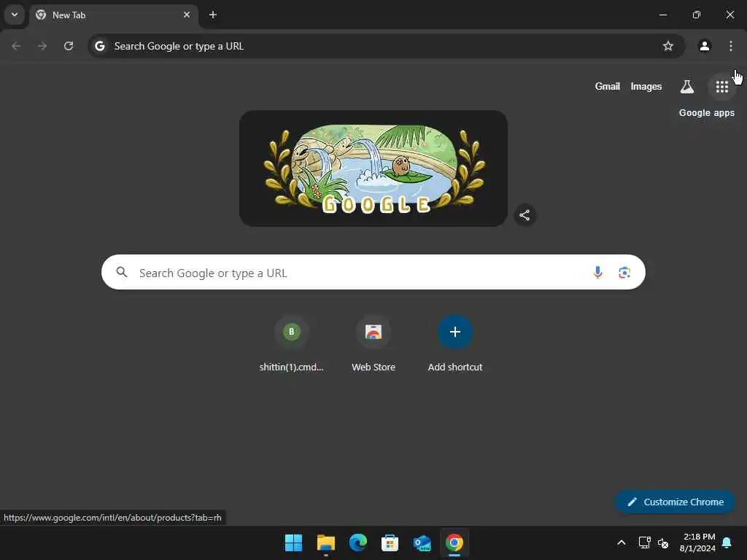Launch Microsoft Edge from taskbar
Image resolution: width=747 pixels, height=560 pixels.
coord(357,542)
